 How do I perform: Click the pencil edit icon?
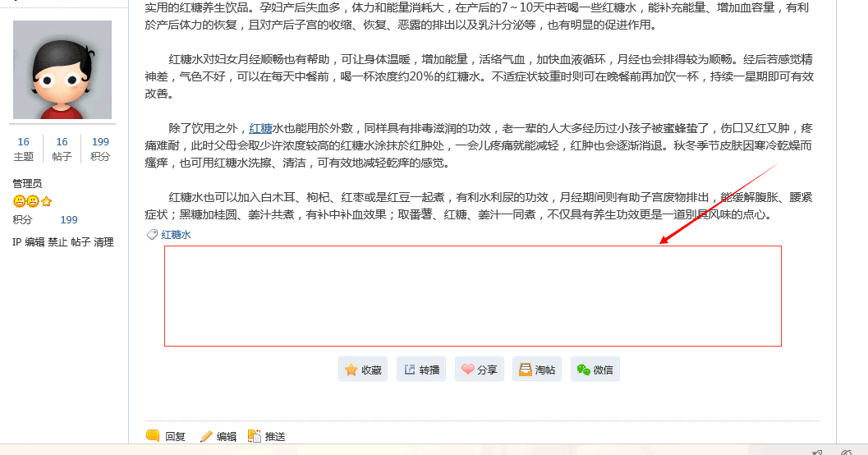pos(206,436)
